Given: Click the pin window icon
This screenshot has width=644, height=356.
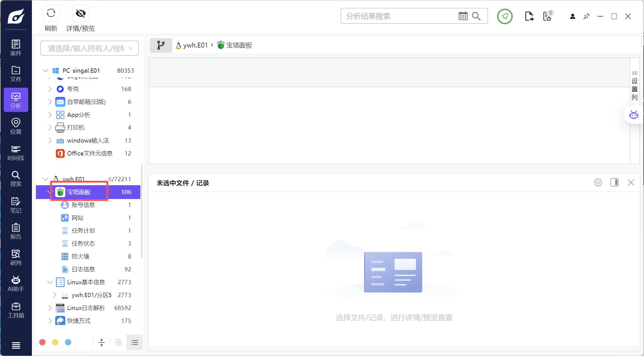Looking at the screenshot, I should point(586,16).
